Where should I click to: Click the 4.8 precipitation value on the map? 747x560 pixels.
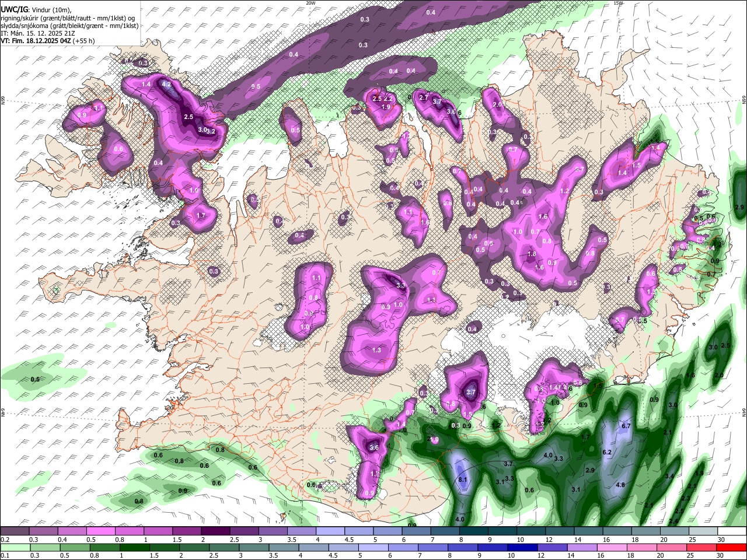click(x=620, y=485)
